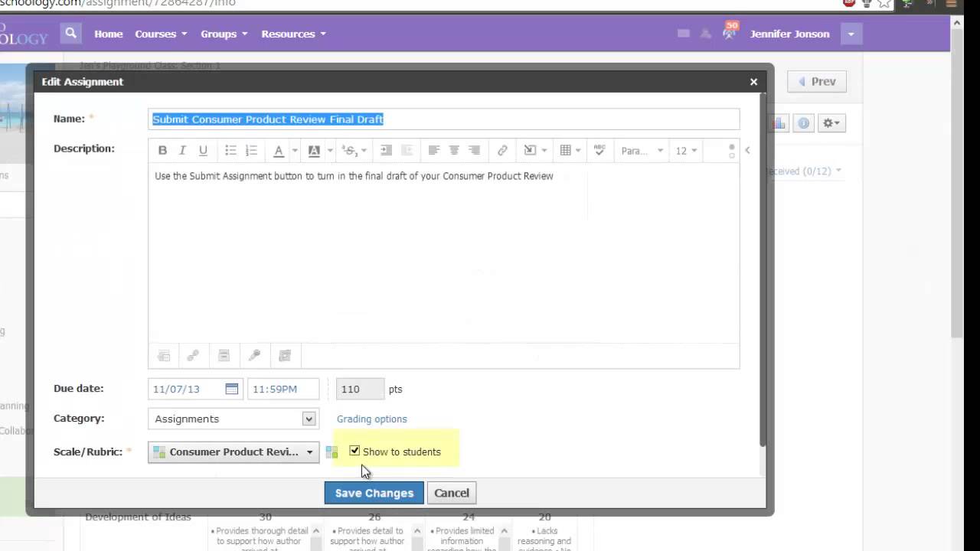The image size is (980, 551).
Task: Click the assignment Name field
Action: (x=444, y=119)
